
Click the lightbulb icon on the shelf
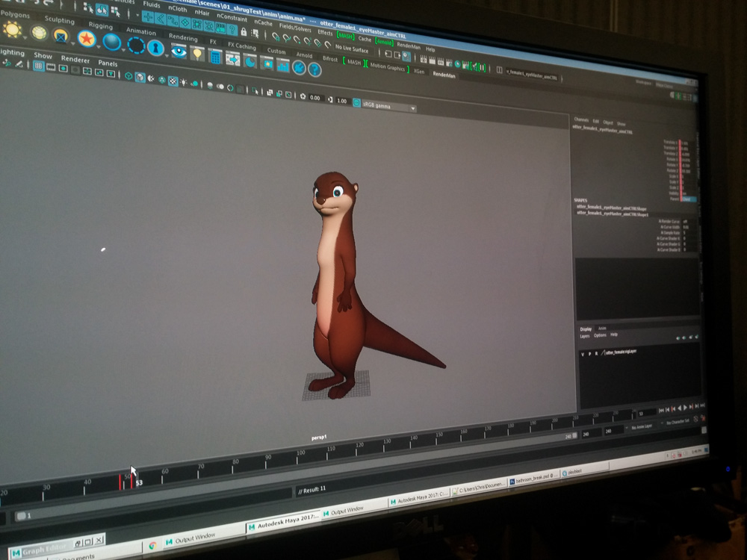tap(197, 53)
